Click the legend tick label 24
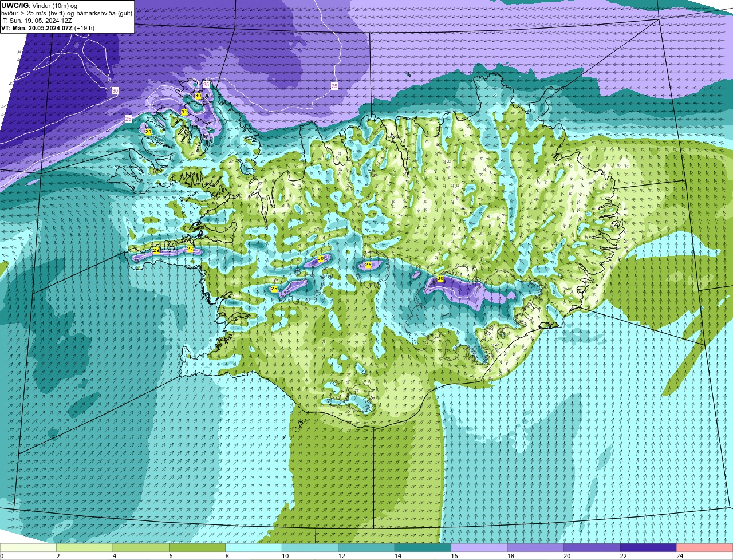Image resolution: width=733 pixels, height=560 pixels. tap(679, 556)
